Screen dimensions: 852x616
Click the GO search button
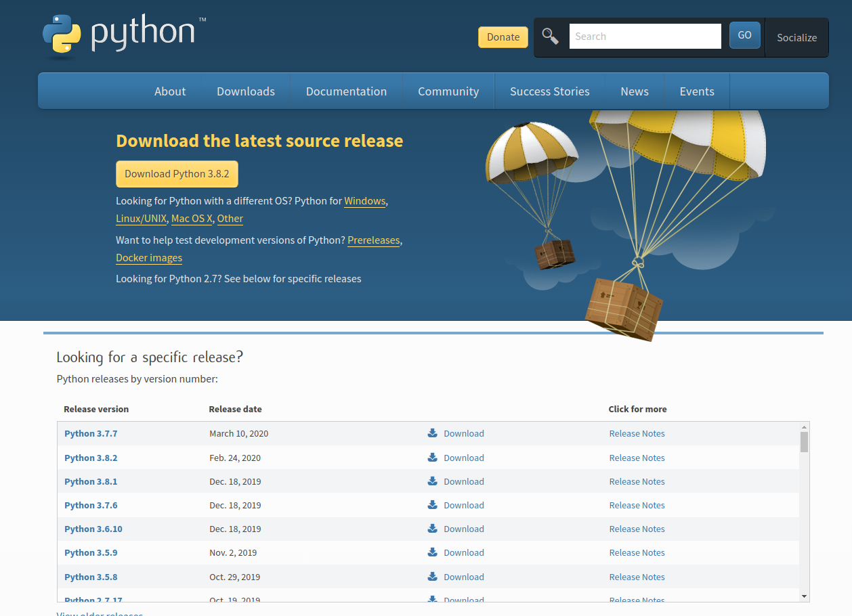(x=745, y=35)
